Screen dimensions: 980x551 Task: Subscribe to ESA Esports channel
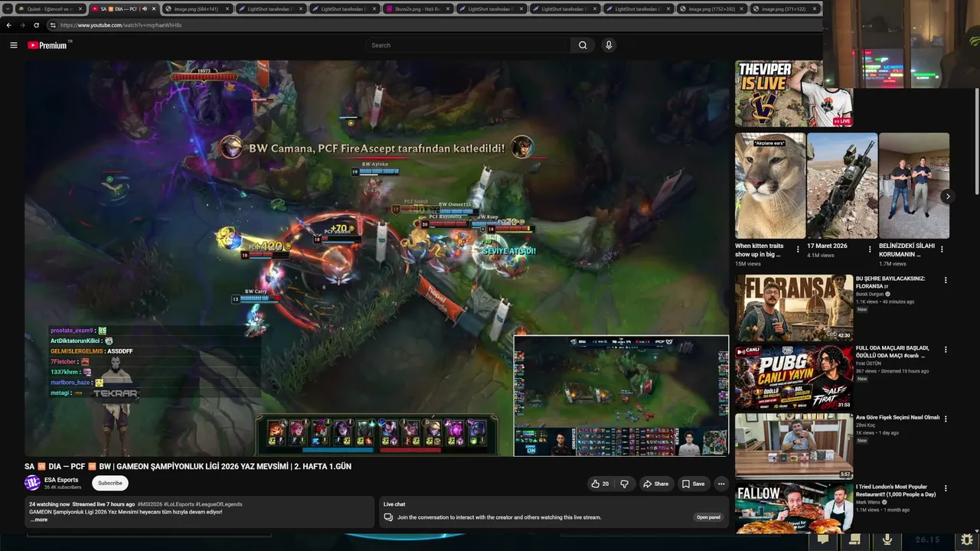pyautogui.click(x=109, y=483)
